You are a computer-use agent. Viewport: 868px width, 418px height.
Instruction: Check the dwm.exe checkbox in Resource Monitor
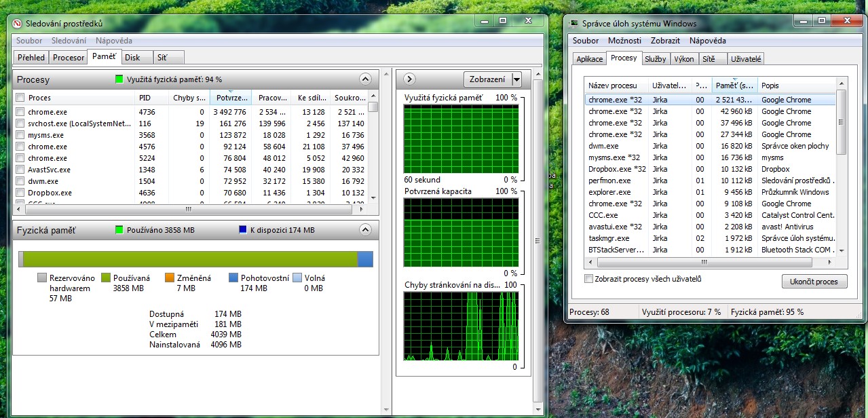[20, 181]
